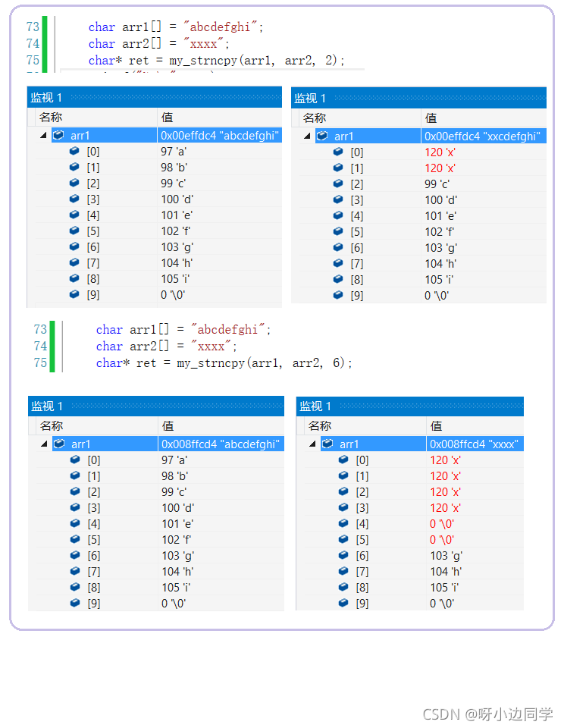Viewport: 564px width, 728px height.
Task: Select red 0 '\0' value of [5] in bottom-right panel
Action: (x=442, y=539)
